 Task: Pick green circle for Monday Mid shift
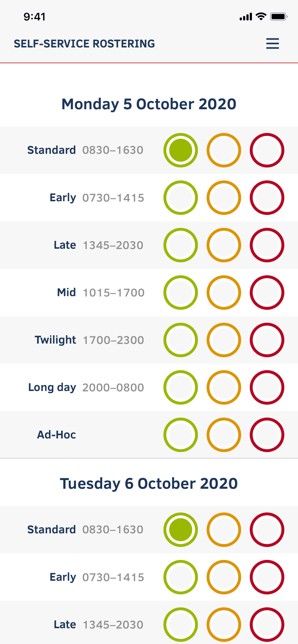[x=181, y=293]
